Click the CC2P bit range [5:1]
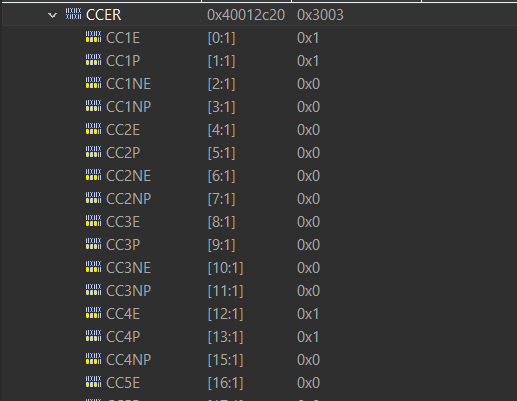 coord(221,153)
